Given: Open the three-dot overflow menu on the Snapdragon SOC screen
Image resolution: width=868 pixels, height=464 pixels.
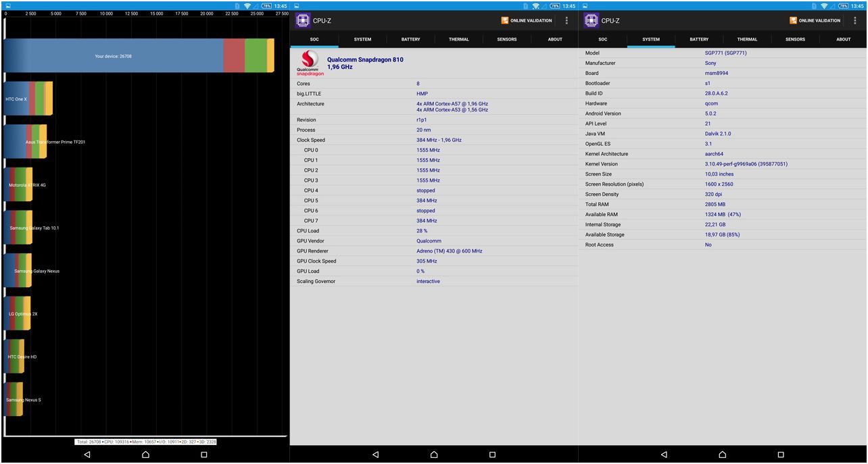Looking at the screenshot, I should [x=566, y=21].
